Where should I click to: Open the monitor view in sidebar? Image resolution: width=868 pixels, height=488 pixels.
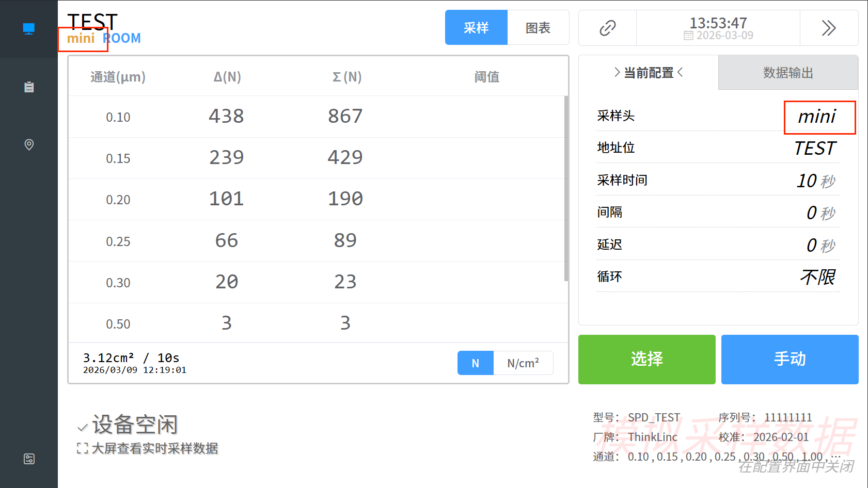click(x=29, y=29)
